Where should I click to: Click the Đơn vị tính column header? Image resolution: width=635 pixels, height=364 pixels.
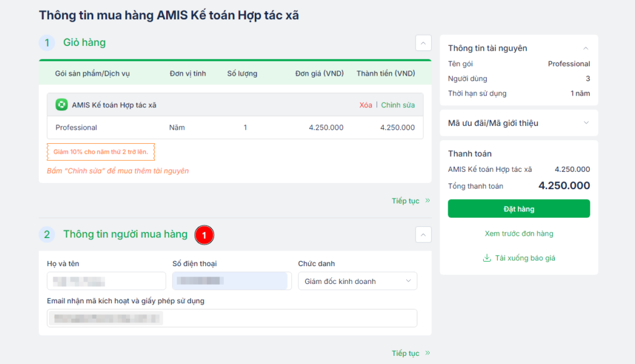(x=187, y=73)
